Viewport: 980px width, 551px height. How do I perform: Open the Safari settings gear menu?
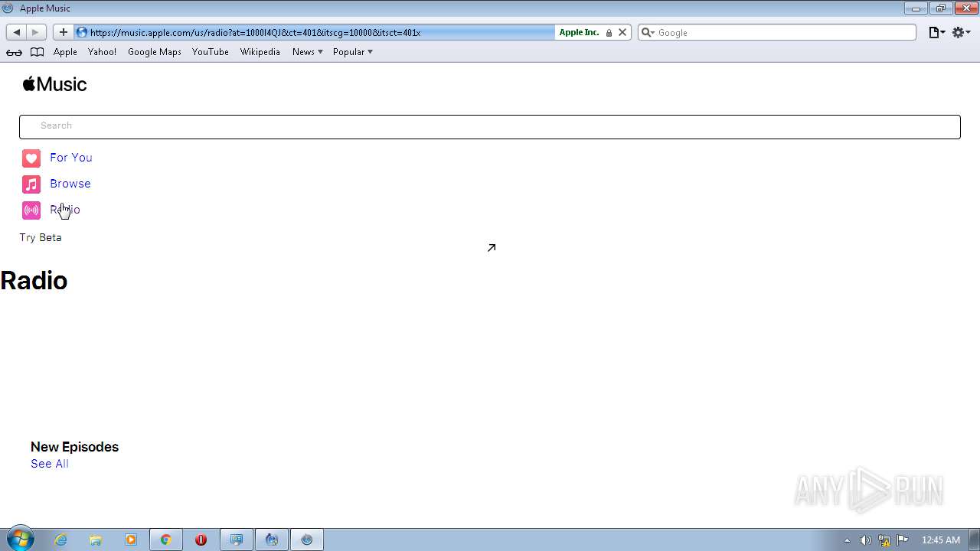click(x=962, y=32)
